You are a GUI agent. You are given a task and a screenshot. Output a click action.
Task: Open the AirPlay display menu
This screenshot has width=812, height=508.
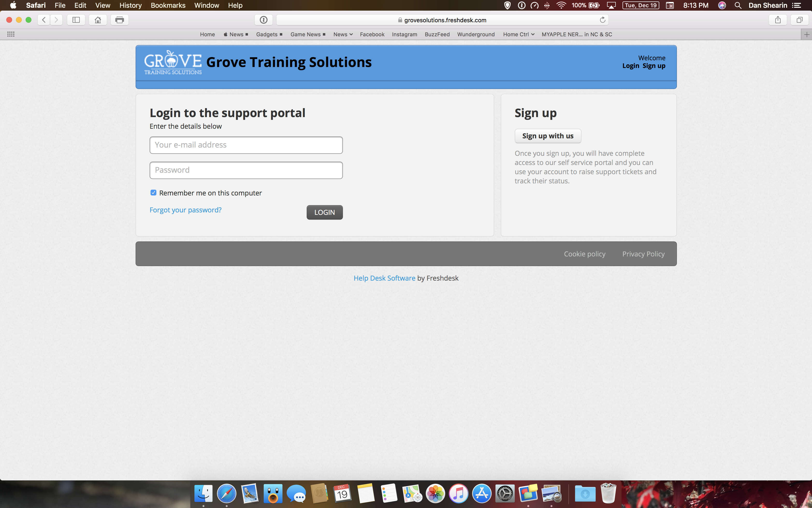click(611, 5)
